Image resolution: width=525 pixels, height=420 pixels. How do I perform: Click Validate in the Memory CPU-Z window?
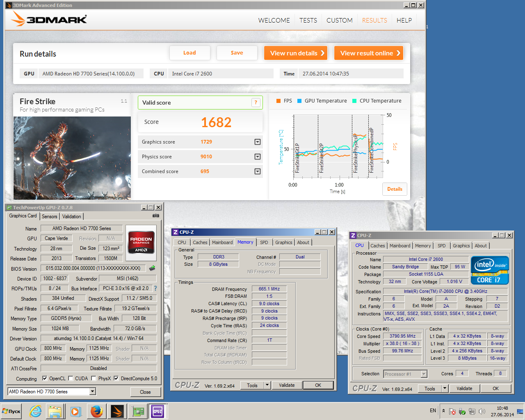tap(287, 385)
